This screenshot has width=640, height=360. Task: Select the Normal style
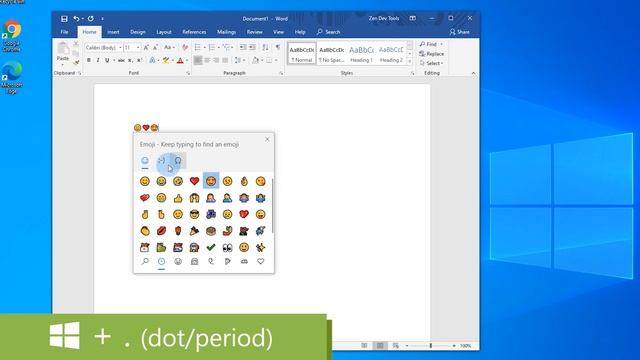tap(302, 53)
